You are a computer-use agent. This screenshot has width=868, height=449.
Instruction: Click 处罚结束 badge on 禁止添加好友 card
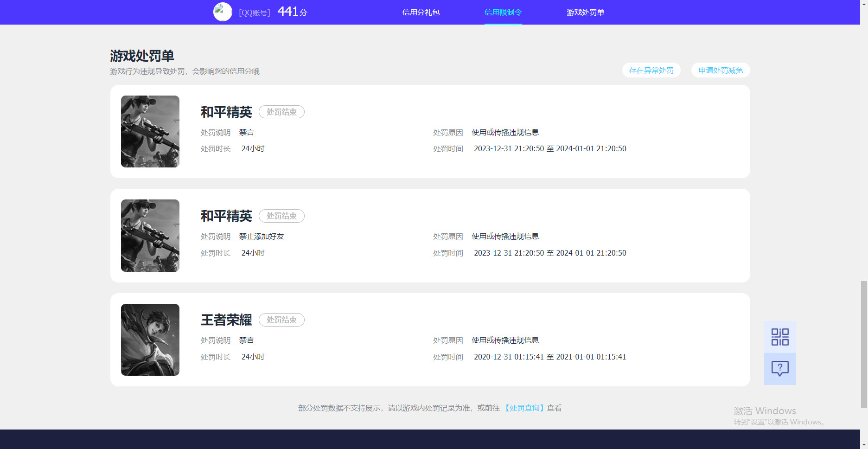tap(281, 216)
